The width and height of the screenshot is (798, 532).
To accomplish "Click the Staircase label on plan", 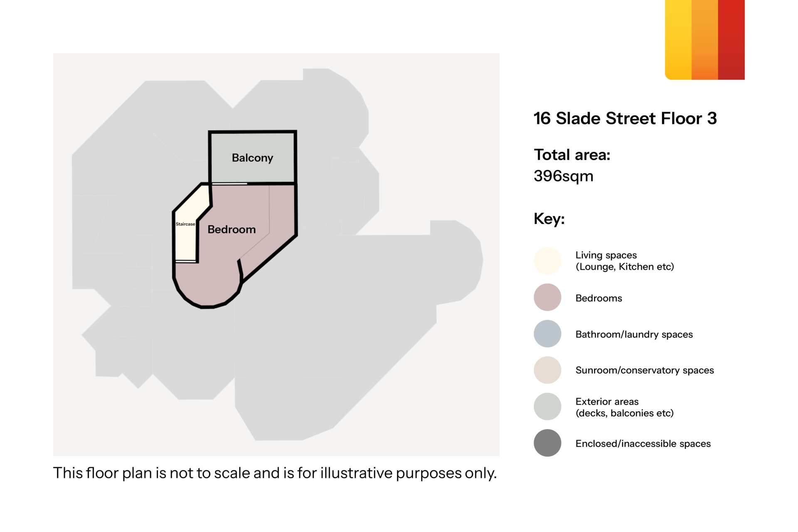I will tap(185, 224).
